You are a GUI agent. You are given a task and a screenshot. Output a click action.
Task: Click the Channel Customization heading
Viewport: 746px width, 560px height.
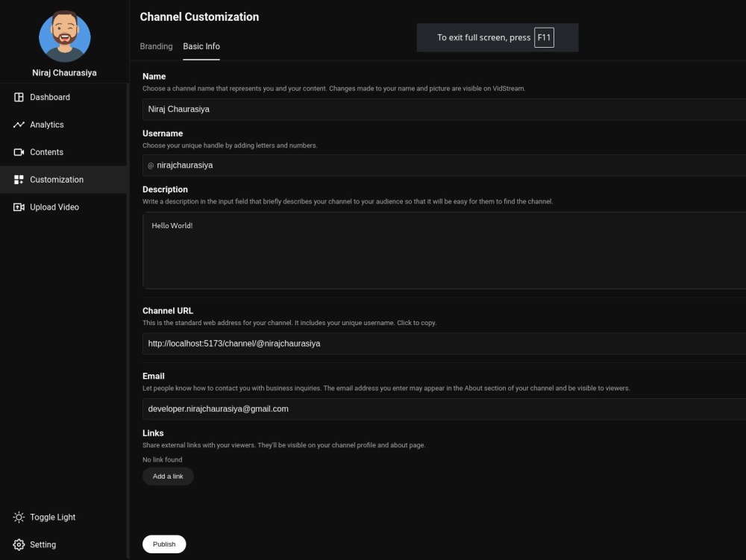(199, 16)
